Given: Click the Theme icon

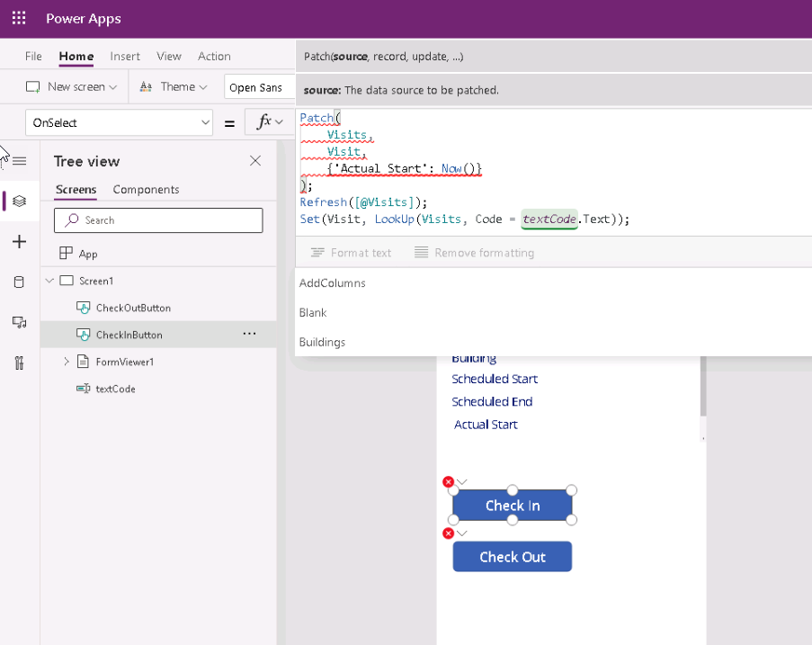Looking at the screenshot, I should point(146,87).
